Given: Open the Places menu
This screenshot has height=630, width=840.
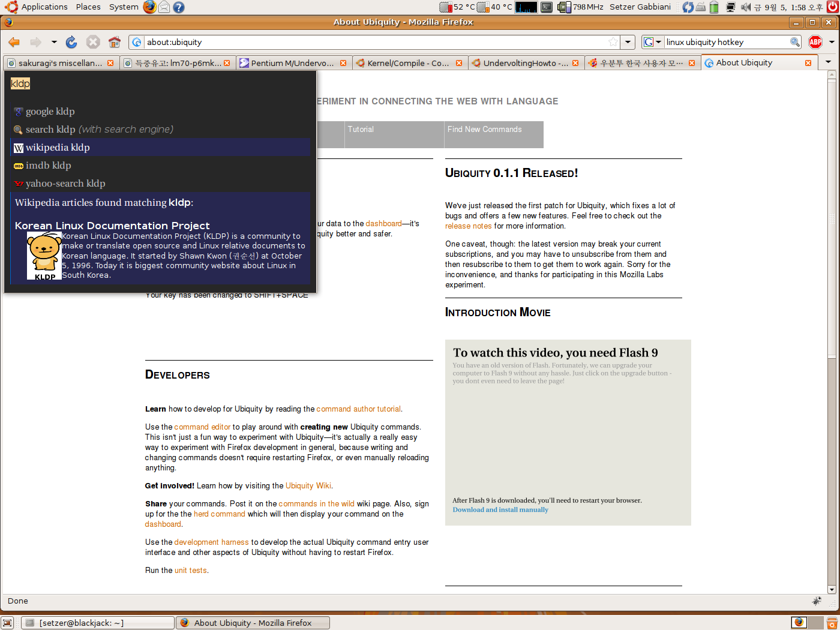Looking at the screenshot, I should [x=88, y=7].
